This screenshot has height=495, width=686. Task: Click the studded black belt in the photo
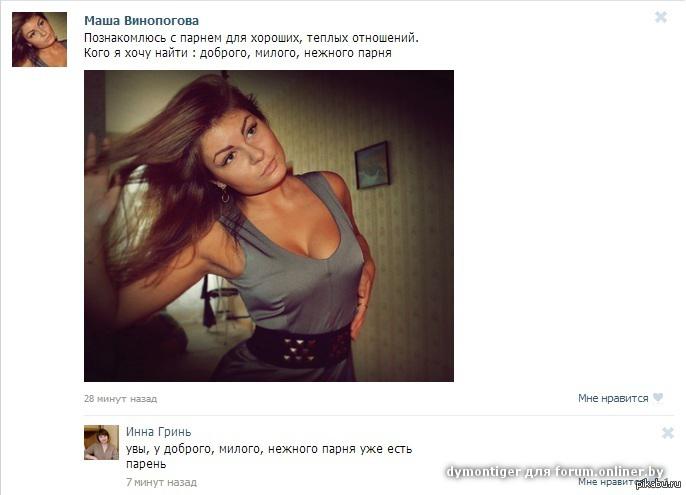coord(300,348)
